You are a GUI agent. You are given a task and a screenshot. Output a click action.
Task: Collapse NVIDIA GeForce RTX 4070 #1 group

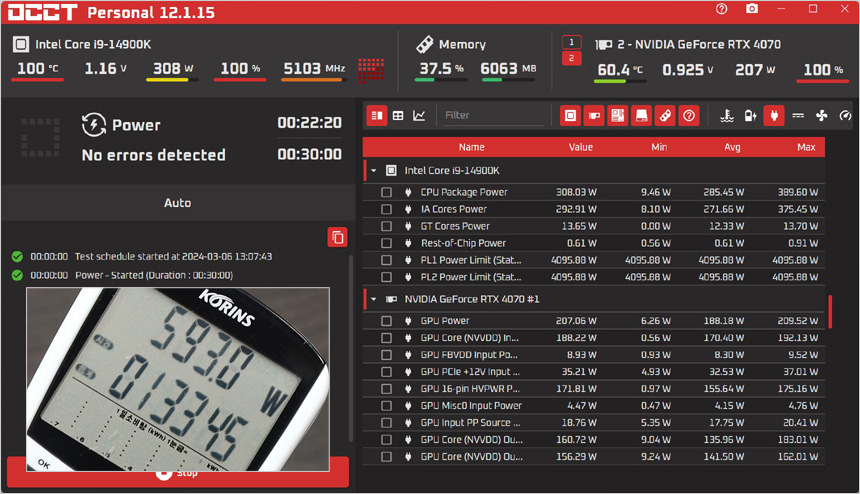point(374,299)
